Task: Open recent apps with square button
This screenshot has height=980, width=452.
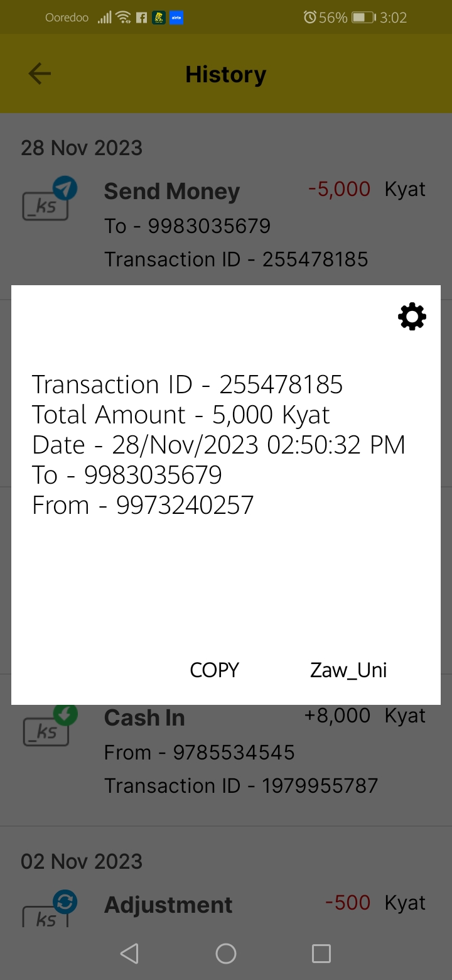Action: point(321,954)
